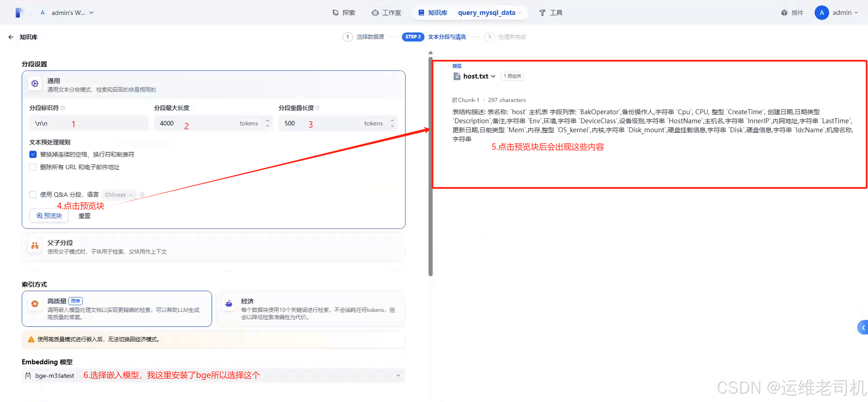Click the 重置 reset button

[84, 216]
